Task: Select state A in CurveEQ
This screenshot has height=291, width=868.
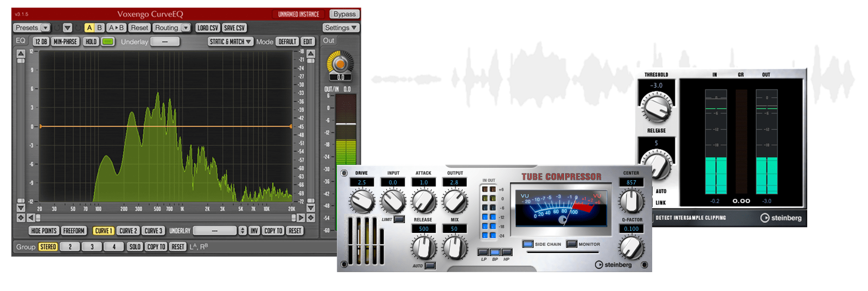Action: tap(90, 28)
